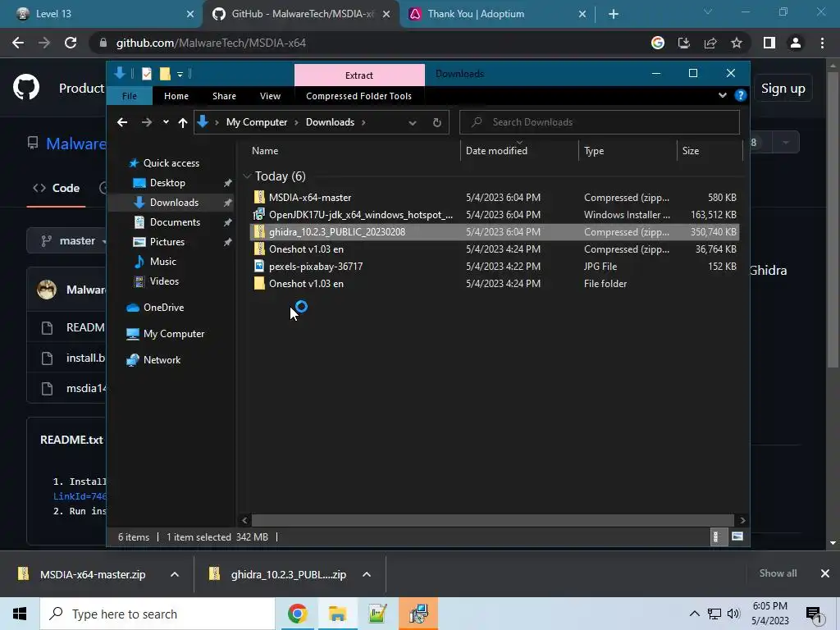Click New folder quick access toolbar icon
The height and width of the screenshot is (630, 840).
click(x=165, y=74)
